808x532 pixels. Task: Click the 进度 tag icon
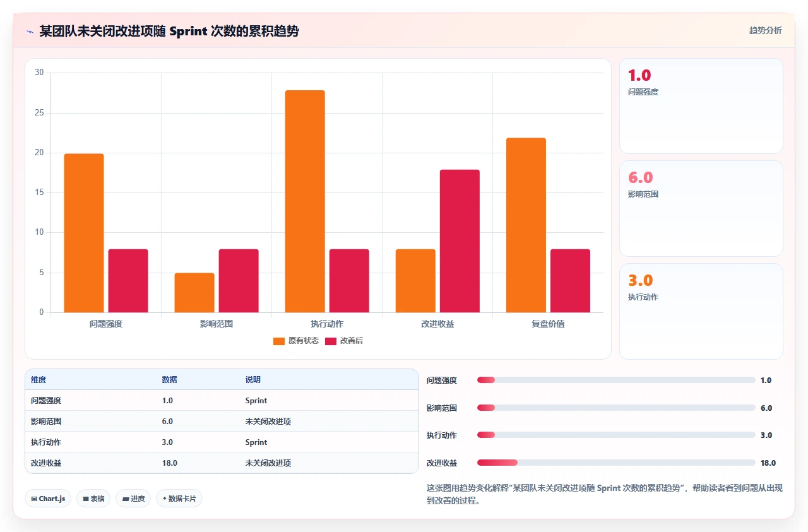pyautogui.click(x=126, y=499)
